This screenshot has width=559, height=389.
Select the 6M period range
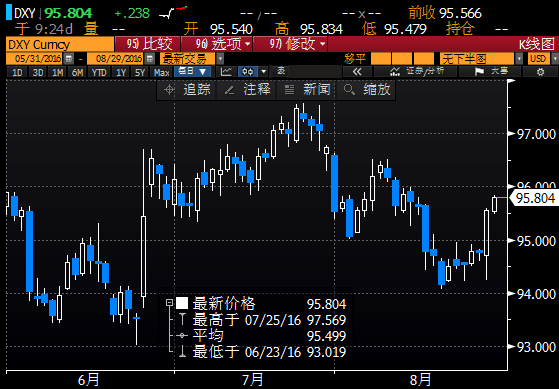[77, 72]
